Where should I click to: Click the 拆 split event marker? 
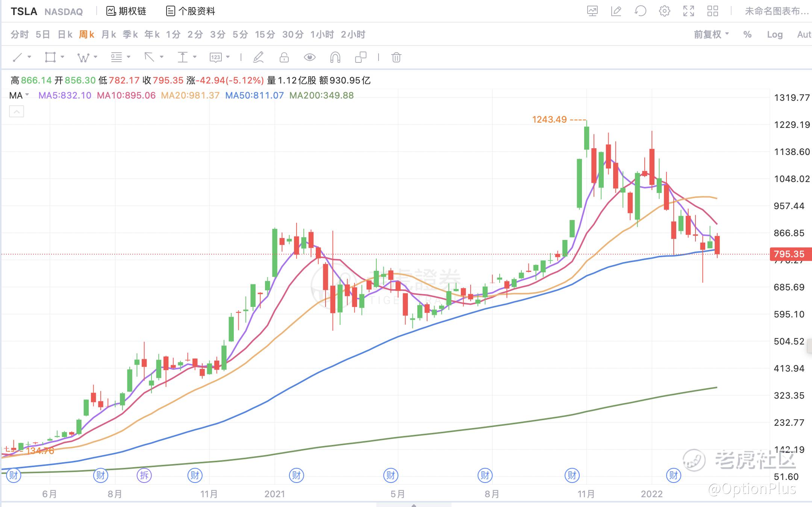tap(144, 475)
